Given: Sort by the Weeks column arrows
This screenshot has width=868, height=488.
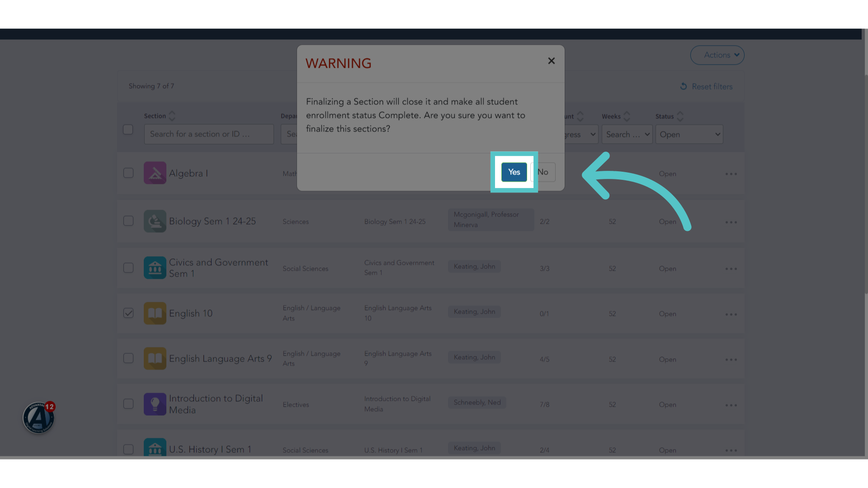Looking at the screenshot, I should pos(627,117).
